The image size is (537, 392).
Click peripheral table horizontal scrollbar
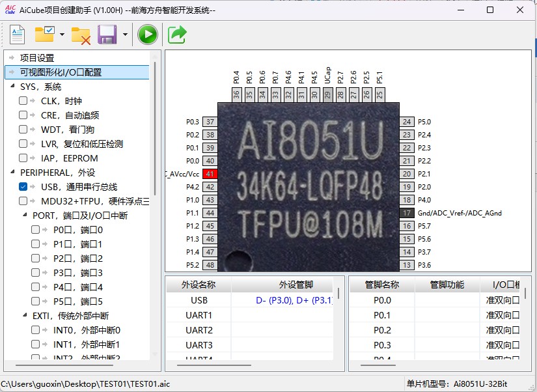point(214,365)
